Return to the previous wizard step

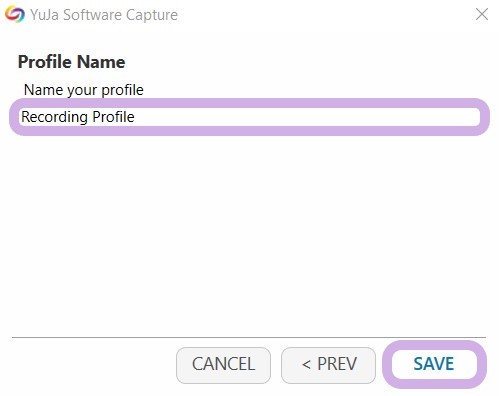328,365
